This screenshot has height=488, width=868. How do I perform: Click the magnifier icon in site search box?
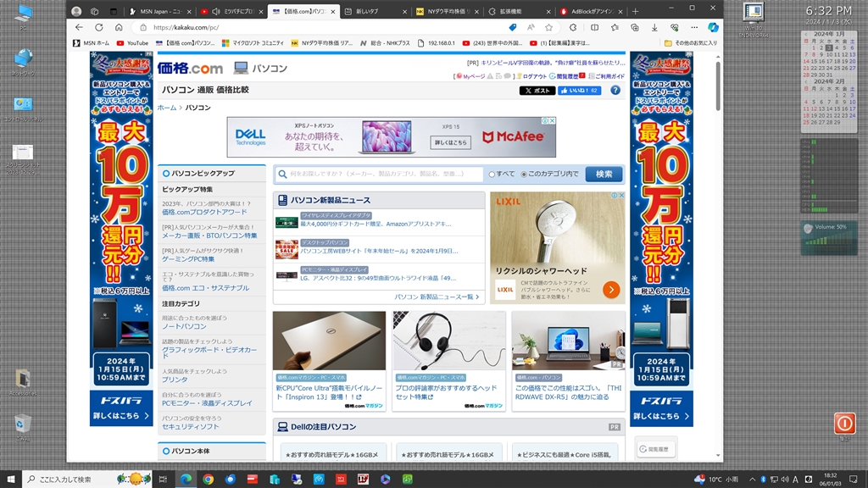coord(282,174)
